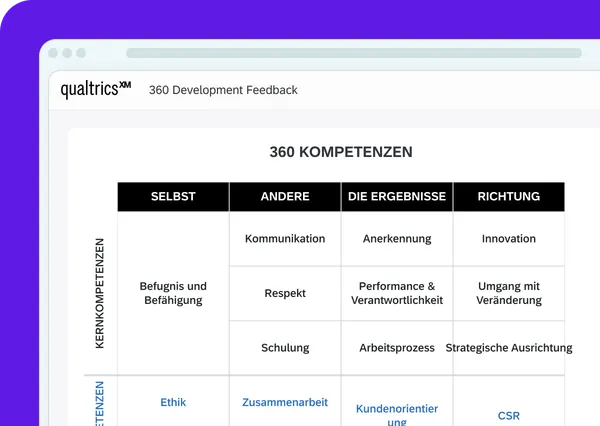Viewport: 600px width, 426px height.
Task: Click the Umgang mit Veränderung cell
Action: click(509, 293)
